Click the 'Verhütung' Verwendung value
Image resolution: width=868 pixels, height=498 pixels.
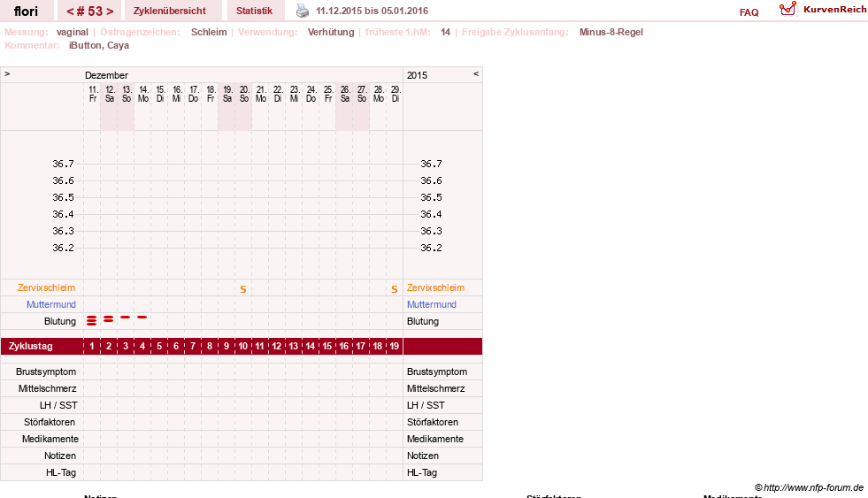tap(331, 32)
